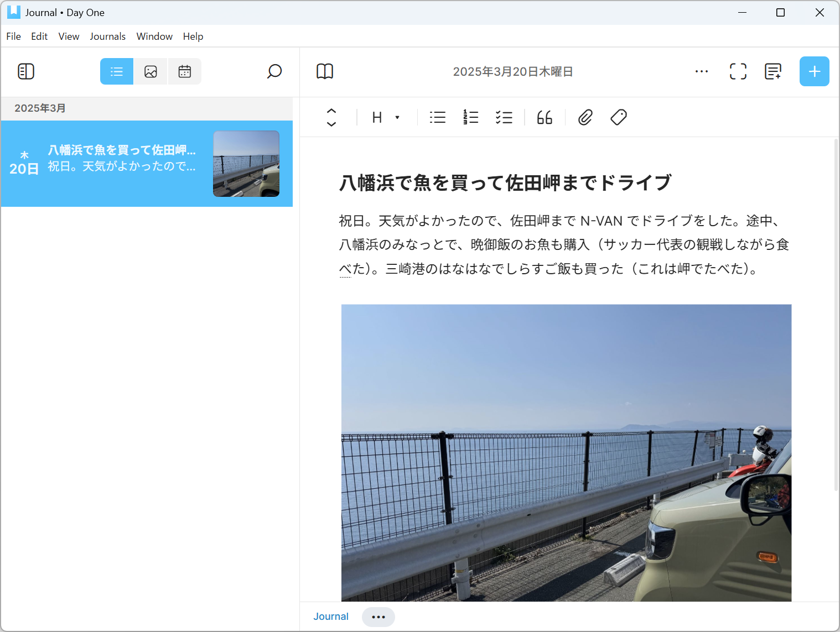This screenshot has height=632, width=840.
Task: Click the guardrail photo thumbnail in the entry list
Action: pos(246,164)
